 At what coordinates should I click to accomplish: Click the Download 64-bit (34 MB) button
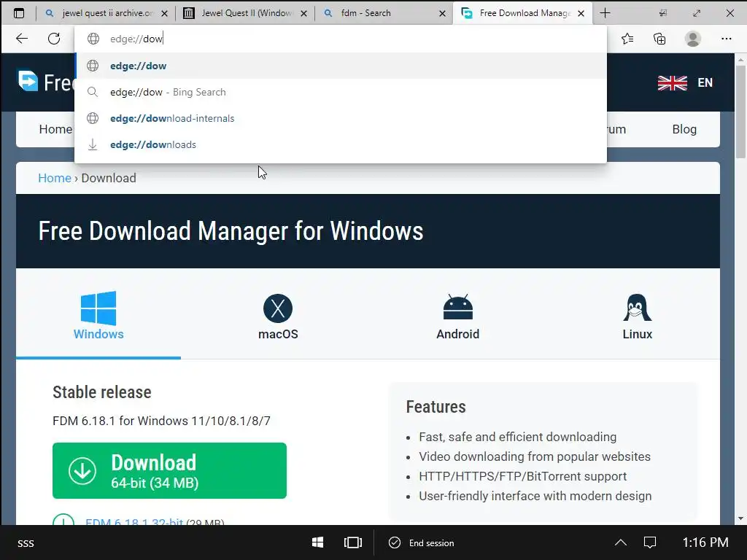click(169, 470)
